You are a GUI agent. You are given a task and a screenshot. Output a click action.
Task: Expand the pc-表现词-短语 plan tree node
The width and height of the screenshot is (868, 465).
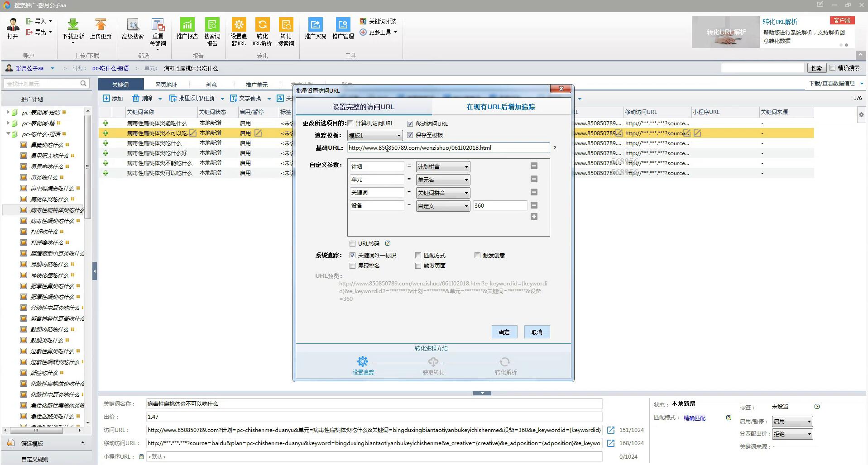click(x=8, y=112)
